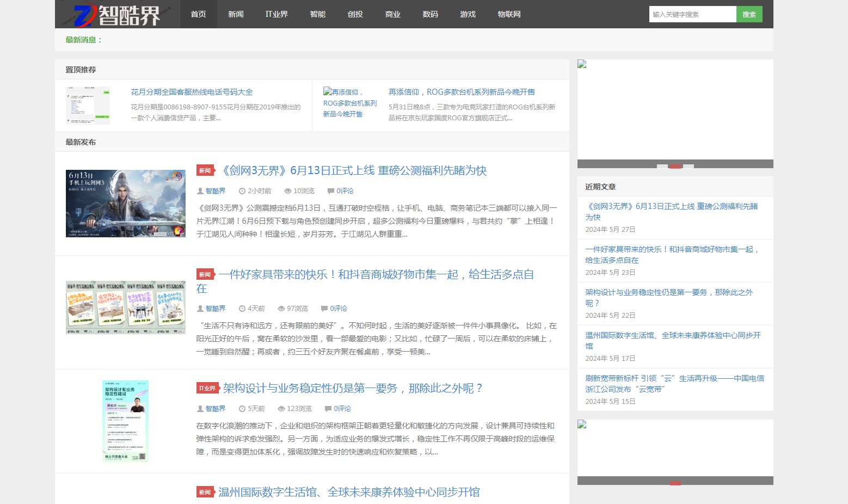Open headline 温州国际数字生活馆 in the main list

349,492
